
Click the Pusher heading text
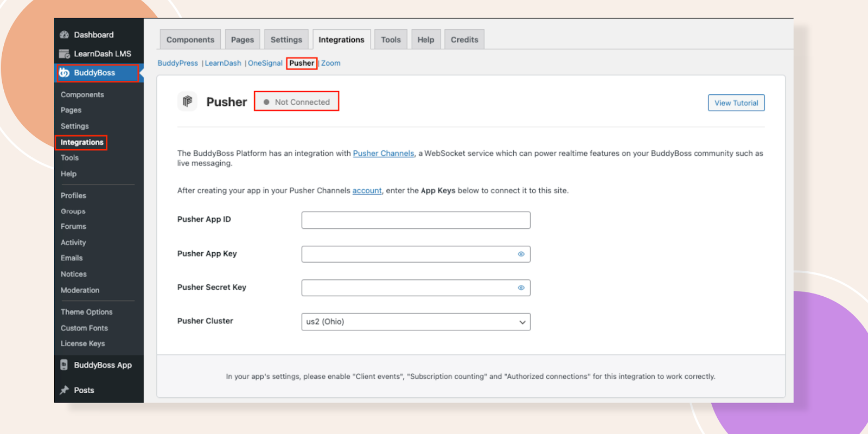pyautogui.click(x=227, y=102)
